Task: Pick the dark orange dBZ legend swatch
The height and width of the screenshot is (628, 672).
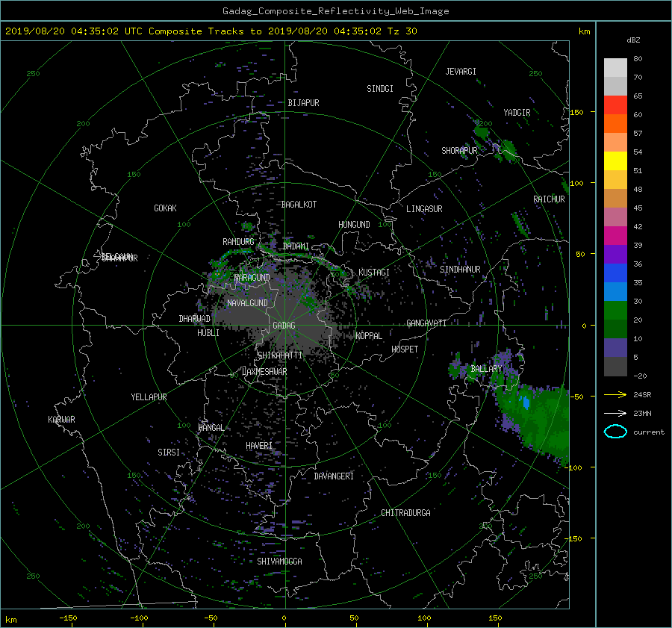Action: [x=615, y=124]
